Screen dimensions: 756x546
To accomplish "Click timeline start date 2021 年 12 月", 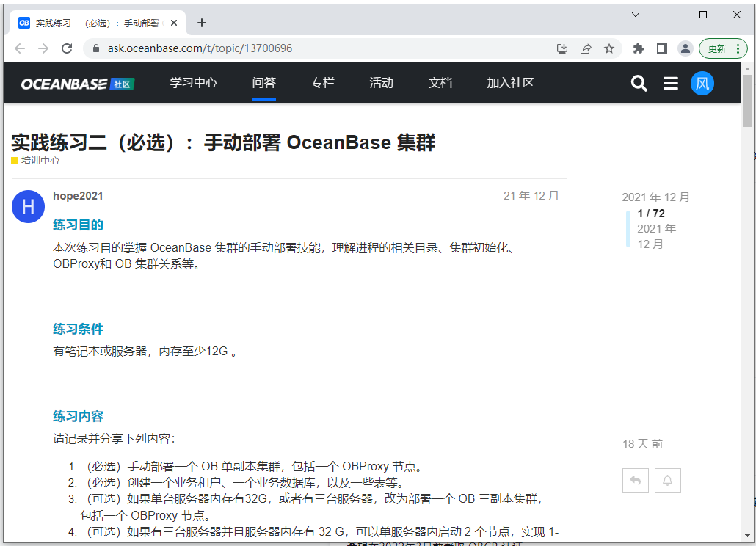I will [655, 197].
